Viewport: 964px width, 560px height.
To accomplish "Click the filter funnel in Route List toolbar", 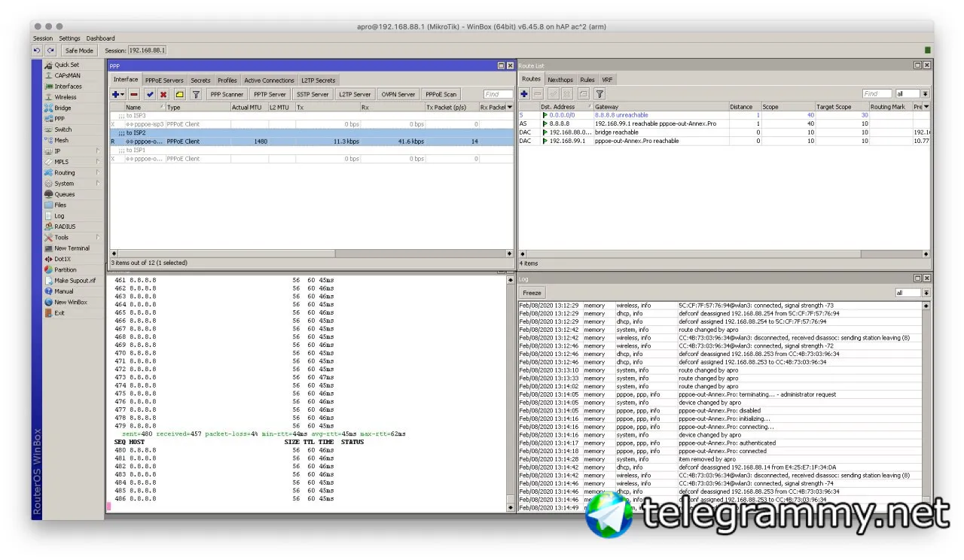I will (x=599, y=94).
